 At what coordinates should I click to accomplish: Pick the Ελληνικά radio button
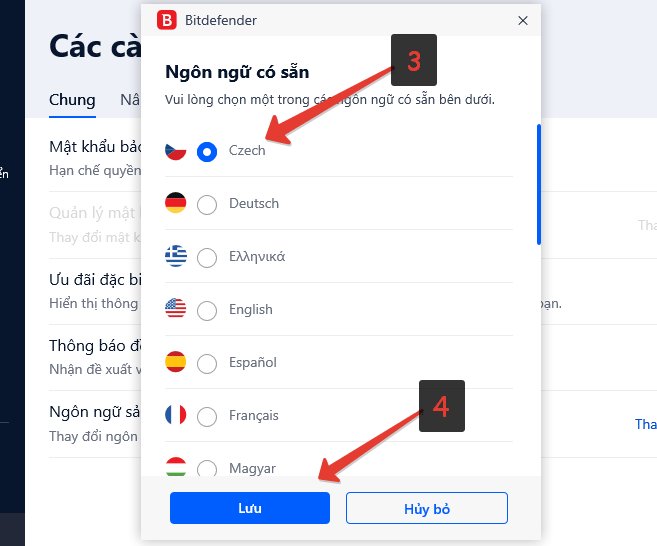(207, 258)
